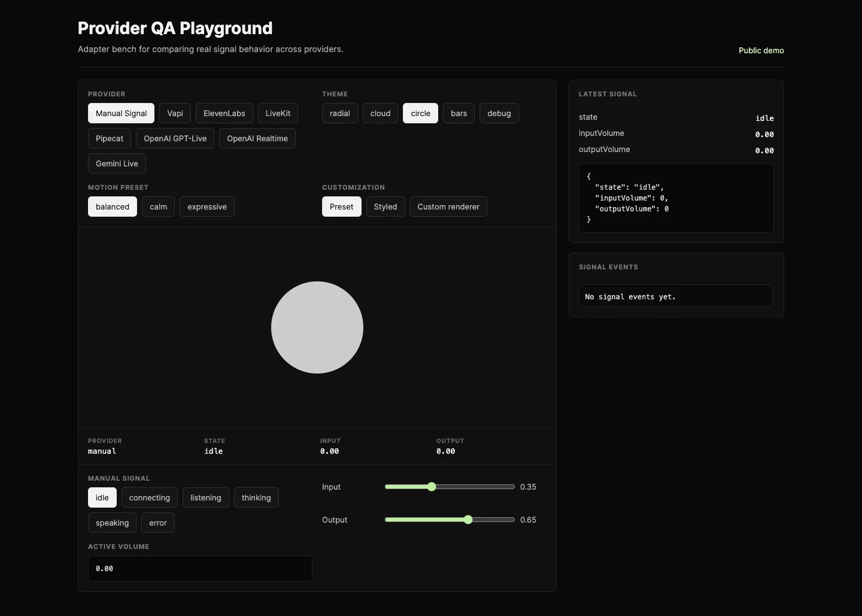Select LiveKit as provider

click(278, 113)
